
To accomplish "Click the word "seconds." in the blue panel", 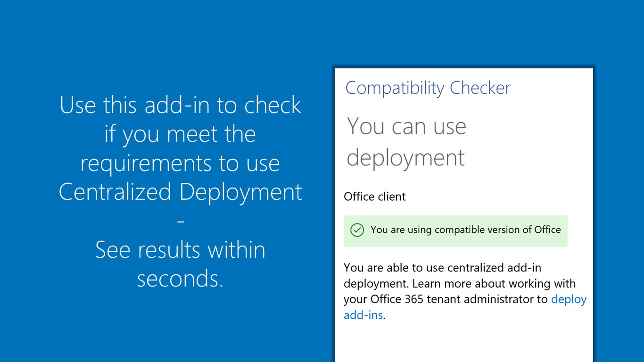I will coord(180,279).
